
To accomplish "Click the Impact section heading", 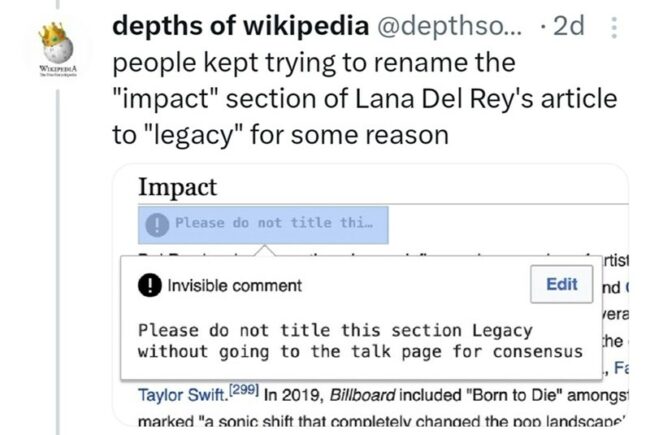I will [x=177, y=187].
